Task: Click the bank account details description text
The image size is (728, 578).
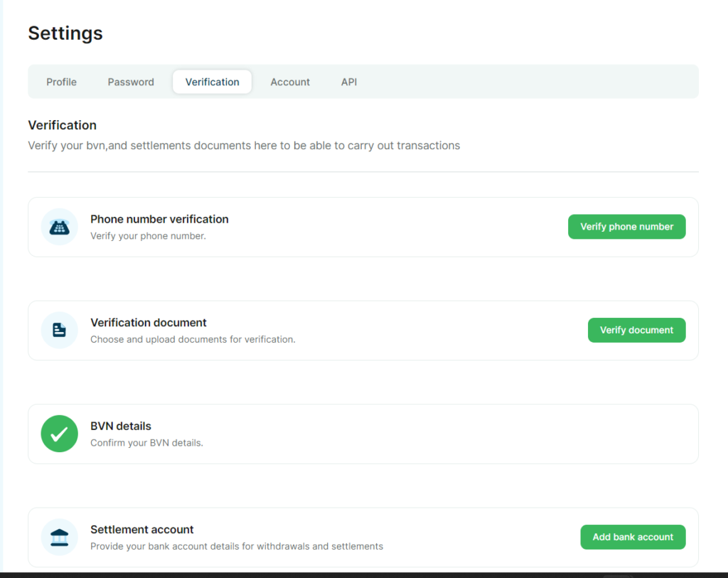Action: pyautogui.click(x=237, y=547)
